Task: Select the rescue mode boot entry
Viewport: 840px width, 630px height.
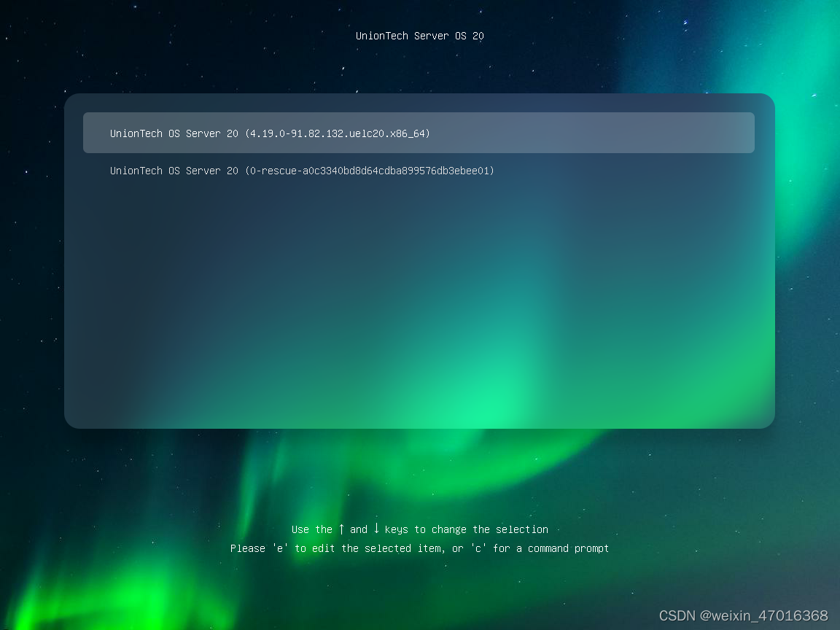Action: 301,171
